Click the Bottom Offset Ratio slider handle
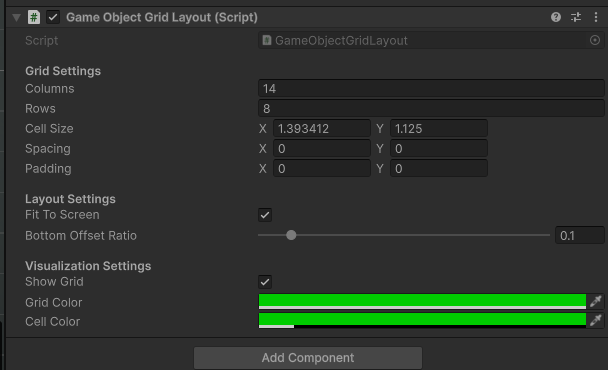Image resolution: width=608 pixels, height=370 pixels. pos(291,235)
